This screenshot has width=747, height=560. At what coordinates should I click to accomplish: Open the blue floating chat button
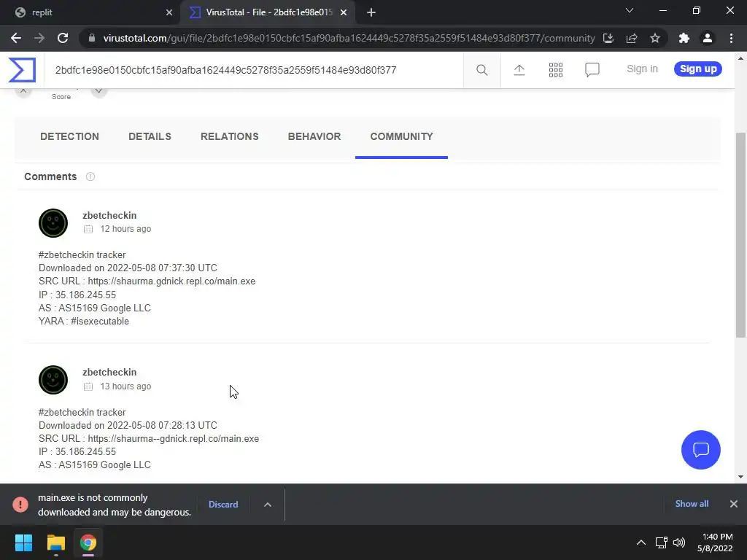(701, 449)
